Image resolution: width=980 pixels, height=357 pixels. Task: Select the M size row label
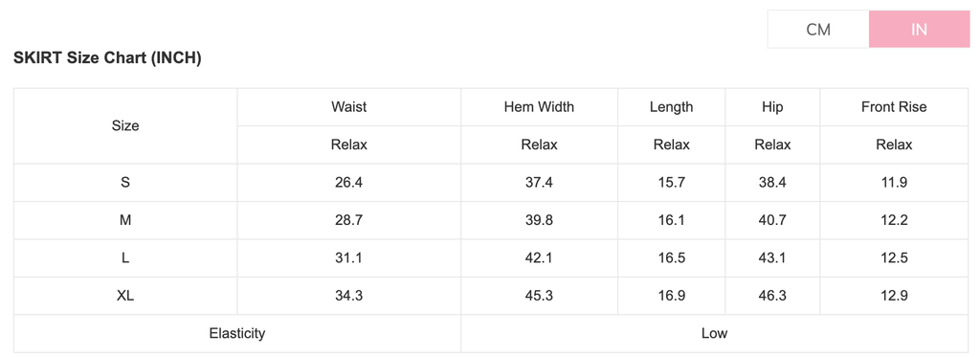click(x=125, y=220)
